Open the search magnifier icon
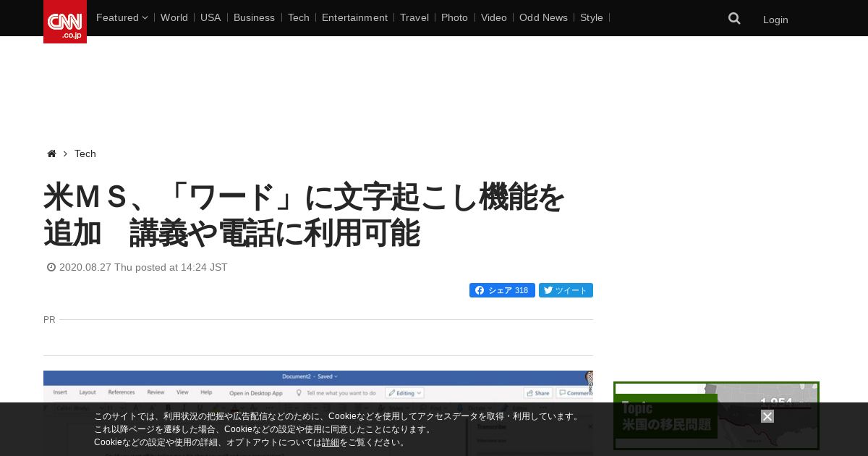 tap(734, 19)
